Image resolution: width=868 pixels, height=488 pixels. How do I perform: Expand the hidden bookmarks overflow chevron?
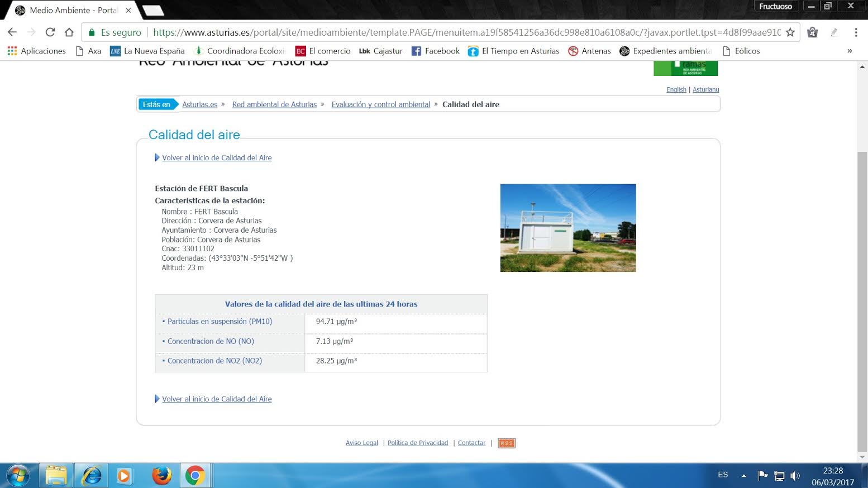tap(850, 51)
